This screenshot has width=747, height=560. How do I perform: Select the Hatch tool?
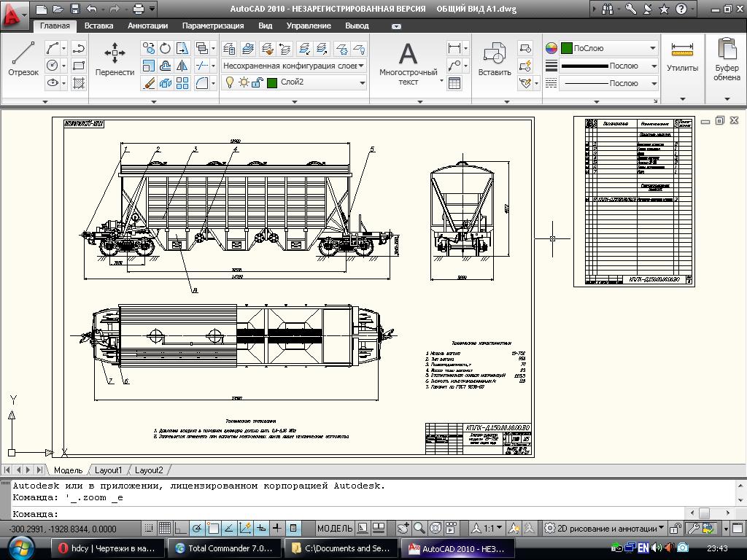click(x=79, y=83)
